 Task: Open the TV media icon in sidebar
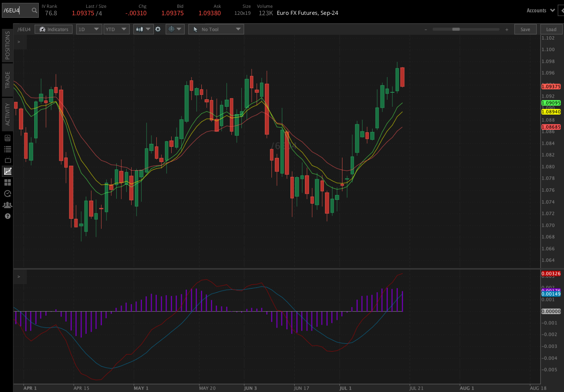[7, 160]
